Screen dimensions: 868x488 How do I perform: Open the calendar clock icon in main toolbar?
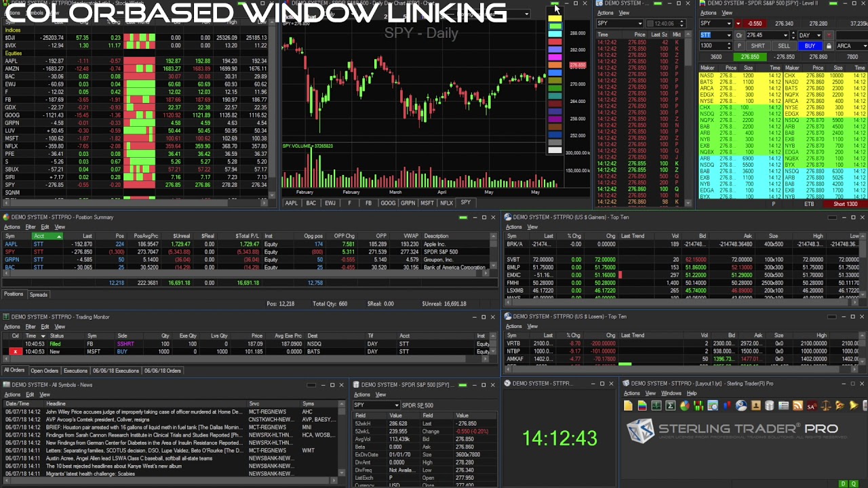coord(713,405)
